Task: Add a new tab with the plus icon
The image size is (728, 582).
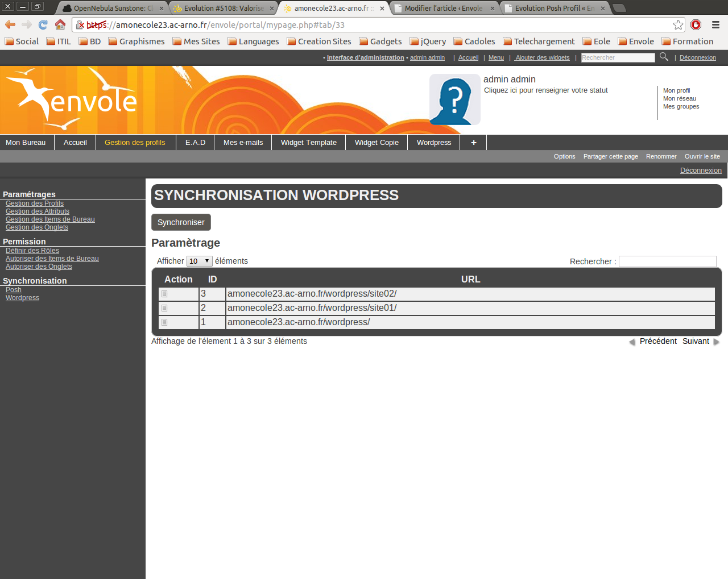Action: point(473,143)
